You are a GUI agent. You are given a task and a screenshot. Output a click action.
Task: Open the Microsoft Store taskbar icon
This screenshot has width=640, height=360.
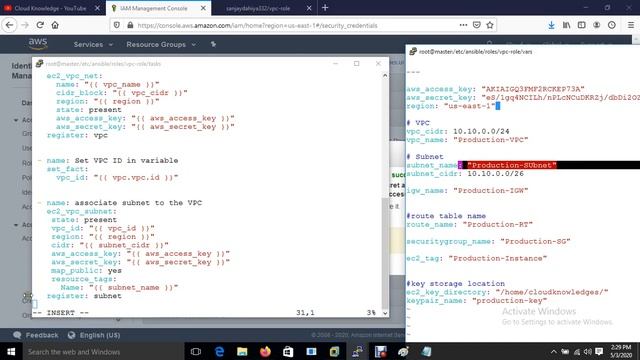point(288,351)
